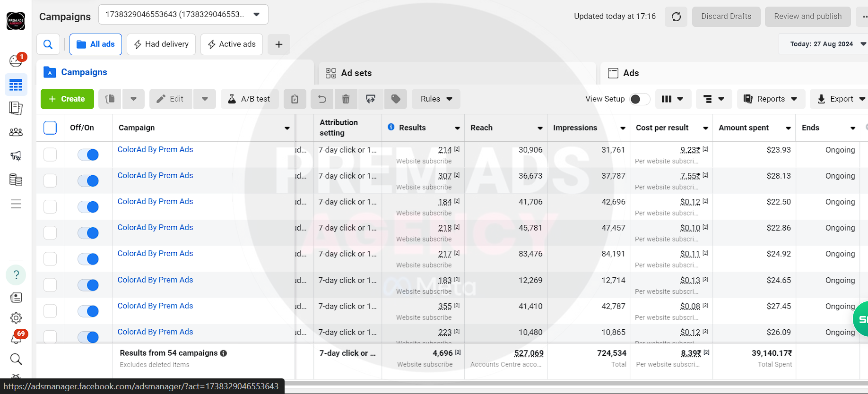Click the duplicate campaign icon
The width and height of the screenshot is (868, 394).
(x=110, y=99)
